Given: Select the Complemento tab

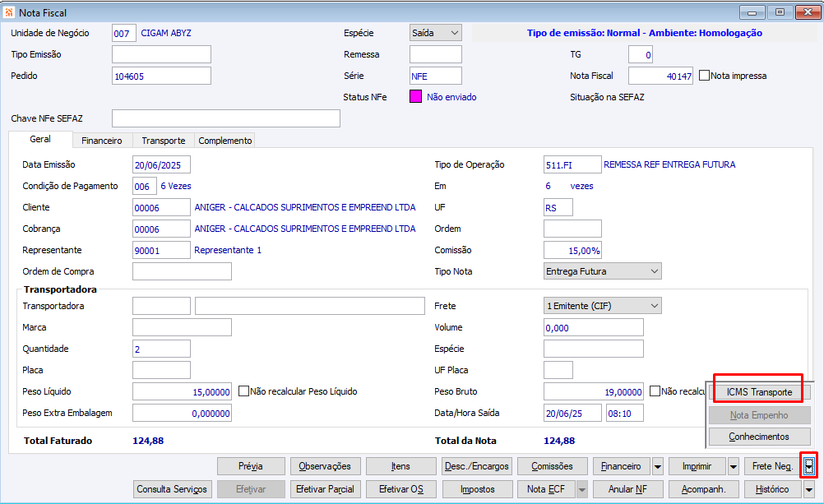Looking at the screenshot, I should [225, 141].
